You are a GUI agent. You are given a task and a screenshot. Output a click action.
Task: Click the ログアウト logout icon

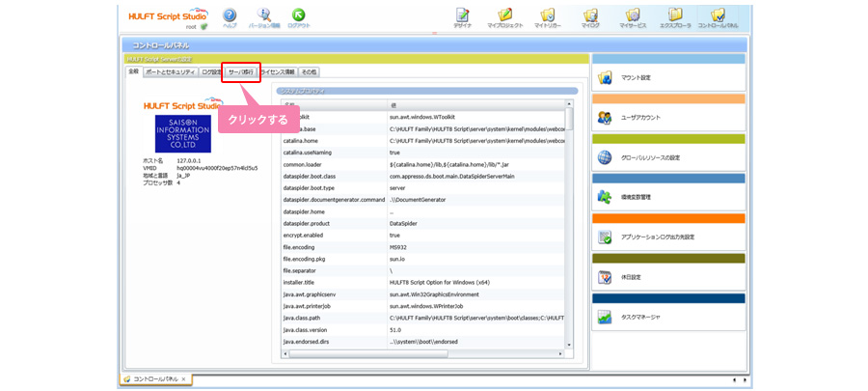(298, 16)
